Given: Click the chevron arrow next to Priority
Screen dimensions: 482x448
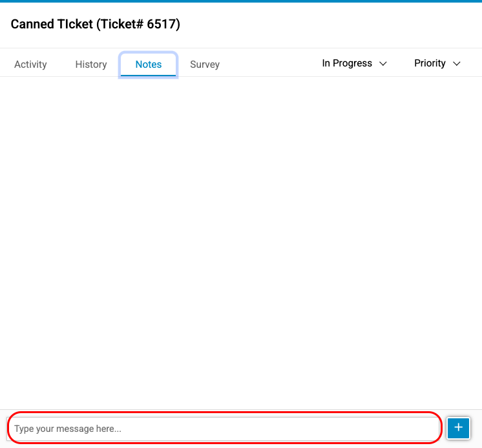Looking at the screenshot, I should coord(457,64).
